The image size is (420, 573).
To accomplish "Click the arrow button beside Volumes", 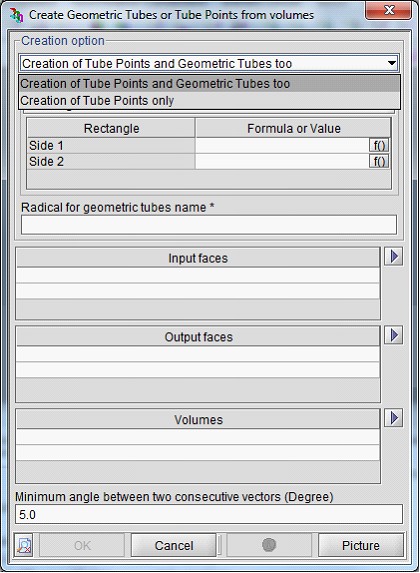I will tap(394, 418).
